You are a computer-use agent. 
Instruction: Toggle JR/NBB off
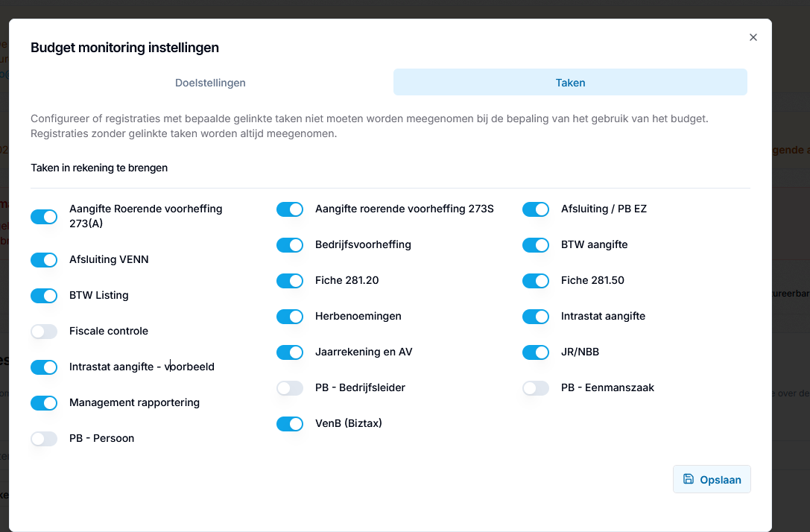[x=536, y=352]
